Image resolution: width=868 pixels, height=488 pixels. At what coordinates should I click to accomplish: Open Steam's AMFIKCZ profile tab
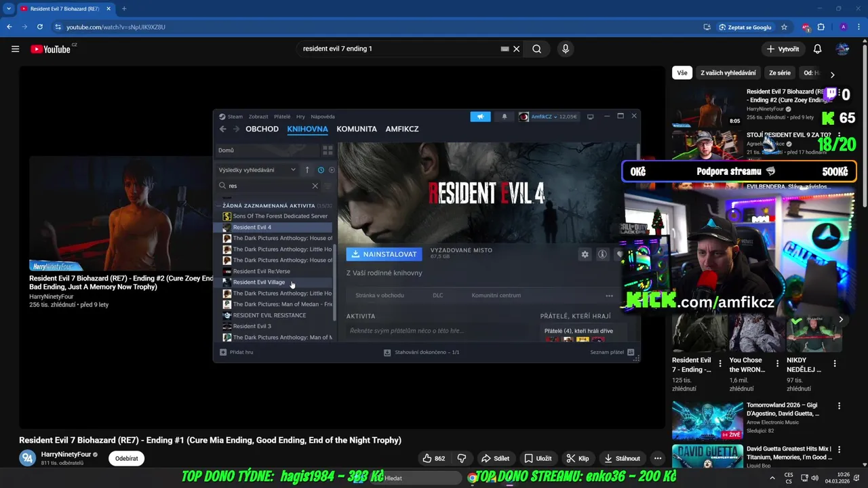pos(402,129)
